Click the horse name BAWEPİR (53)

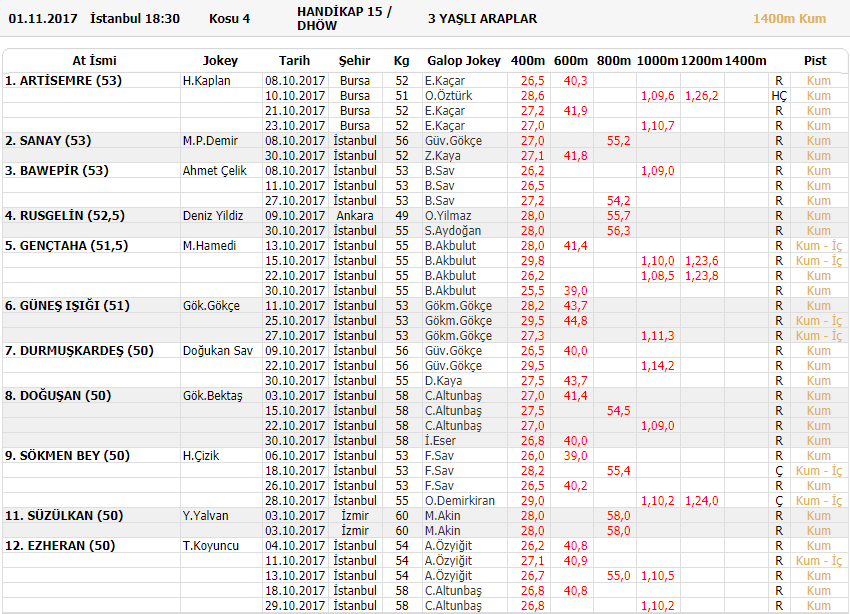(57, 171)
